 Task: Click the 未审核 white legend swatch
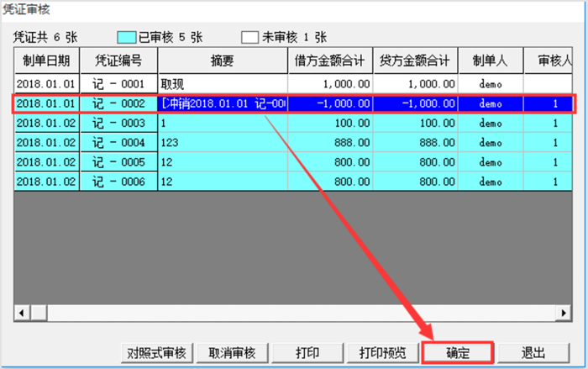(249, 37)
